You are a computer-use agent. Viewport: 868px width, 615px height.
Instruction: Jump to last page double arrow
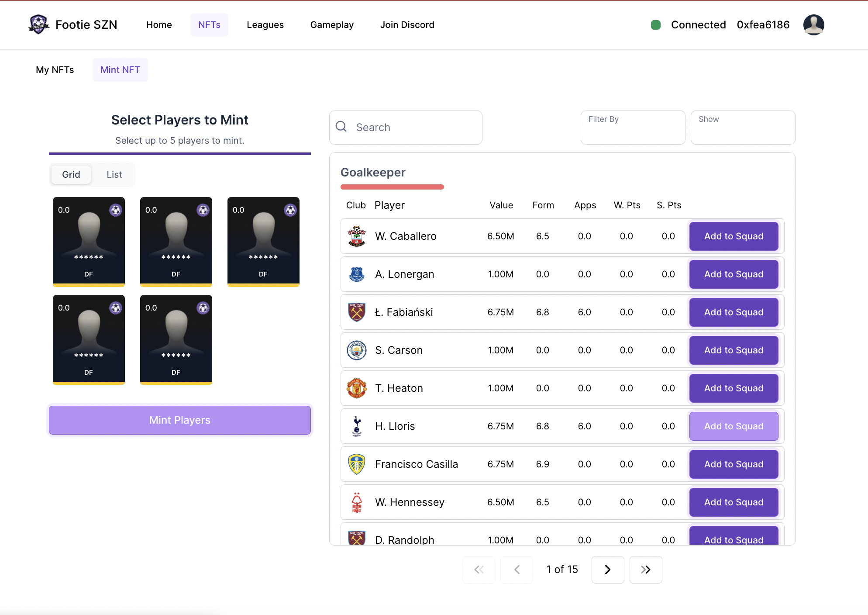645,570
